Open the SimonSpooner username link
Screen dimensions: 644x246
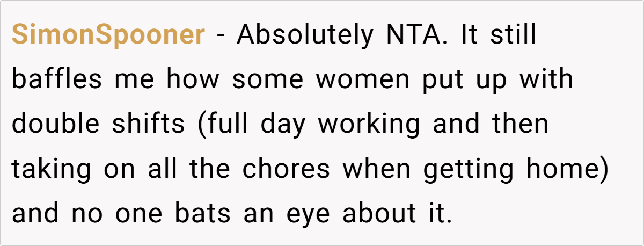pyautogui.click(x=108, y=35)
